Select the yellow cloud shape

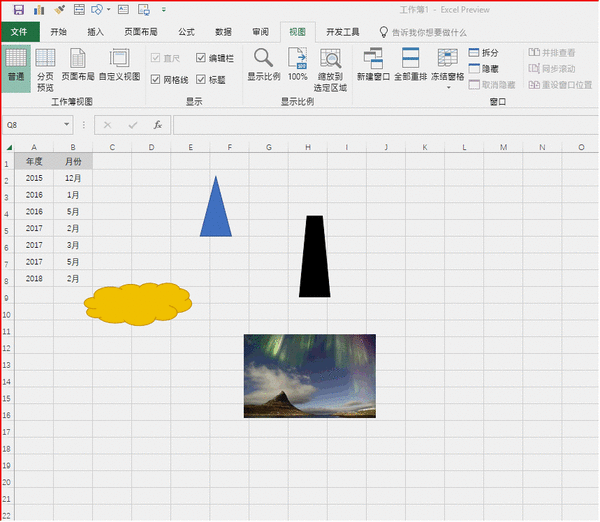(x=137, y=303)
